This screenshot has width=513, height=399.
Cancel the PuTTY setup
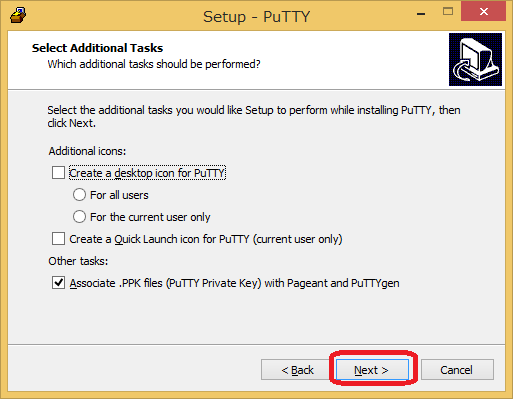coord(457,370)
